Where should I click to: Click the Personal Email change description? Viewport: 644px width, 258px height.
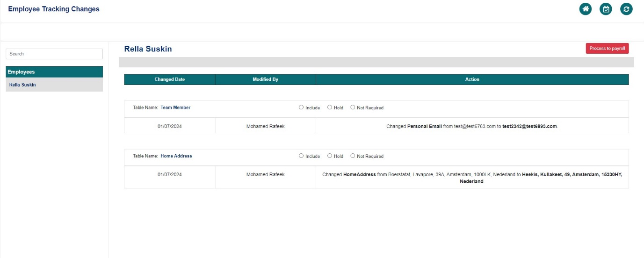point(472,126)
